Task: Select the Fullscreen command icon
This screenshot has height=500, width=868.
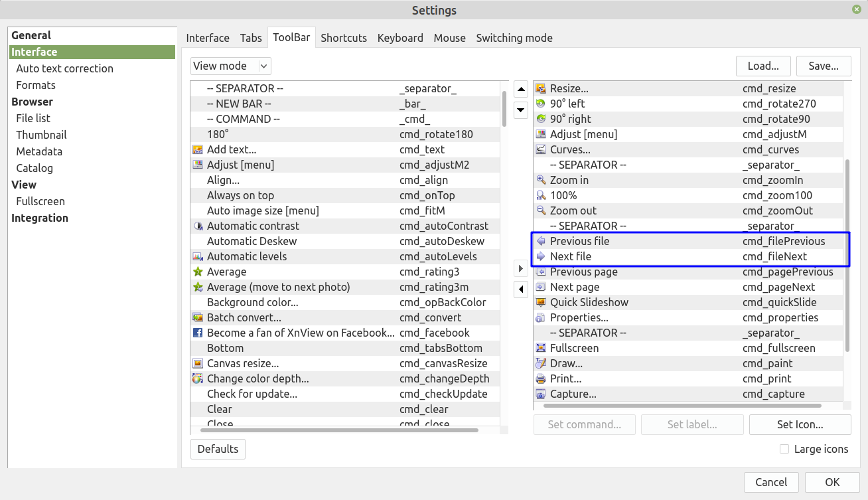Action: coord(540,348)
